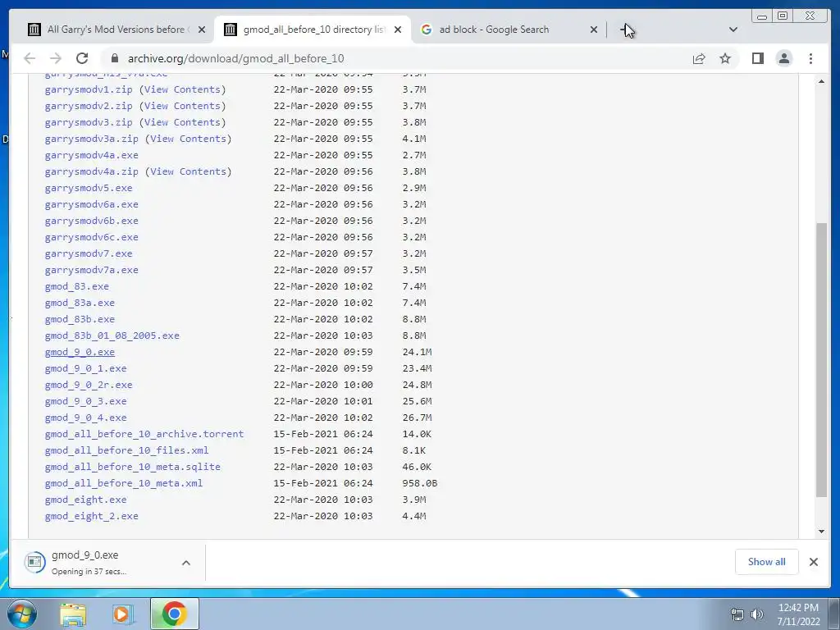Download gmod_83a.exe

80,303
